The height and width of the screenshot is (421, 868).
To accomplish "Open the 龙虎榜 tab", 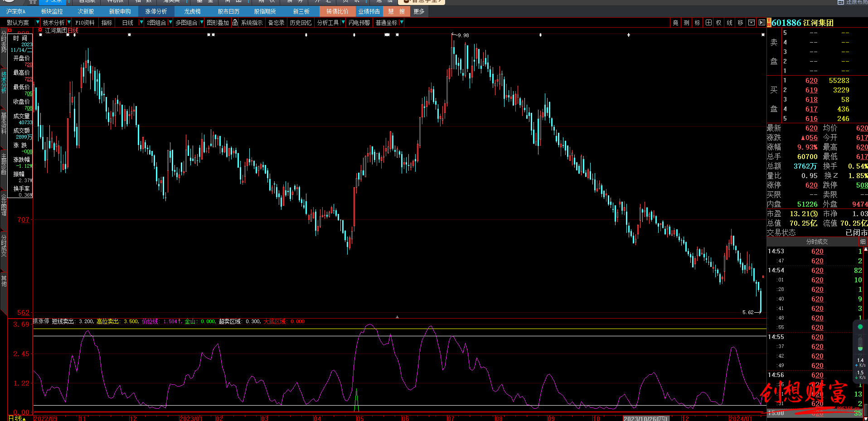I will [x=192, y=11].
